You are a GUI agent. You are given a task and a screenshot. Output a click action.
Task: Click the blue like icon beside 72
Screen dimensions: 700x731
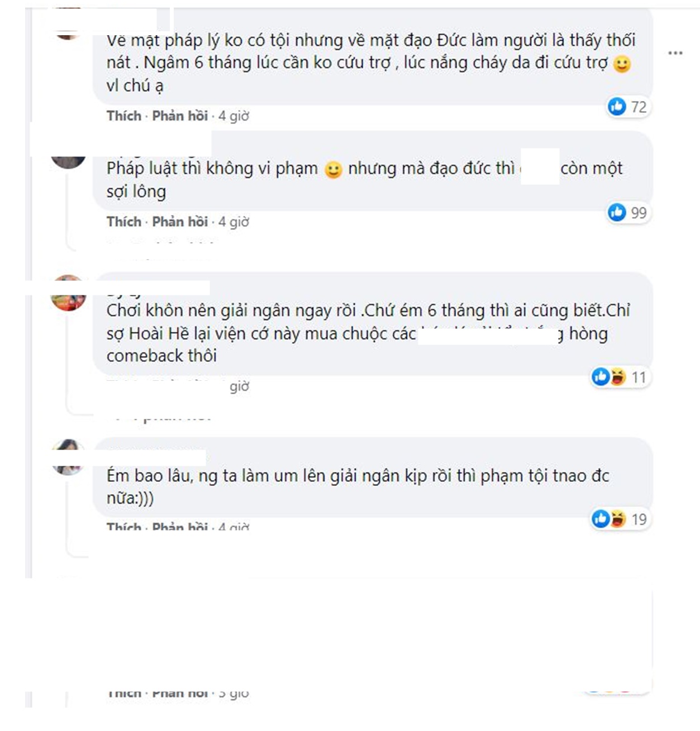coord(617,106)
